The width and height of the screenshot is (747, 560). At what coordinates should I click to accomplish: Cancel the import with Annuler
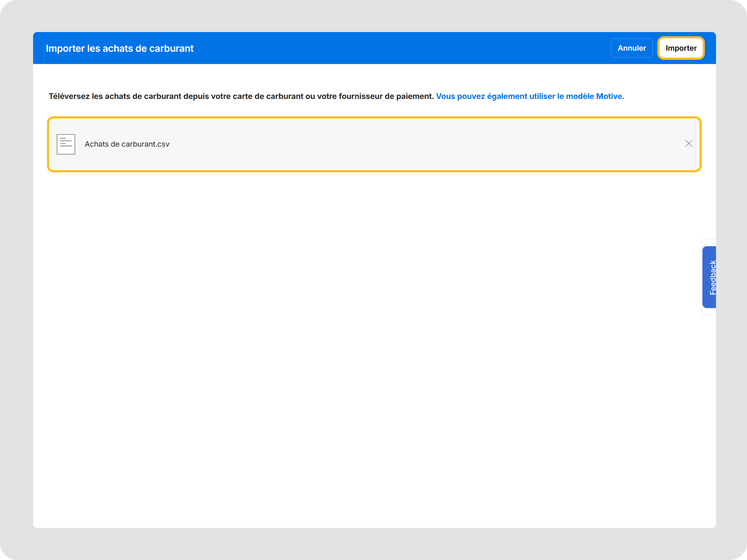(x=631, y=48)
